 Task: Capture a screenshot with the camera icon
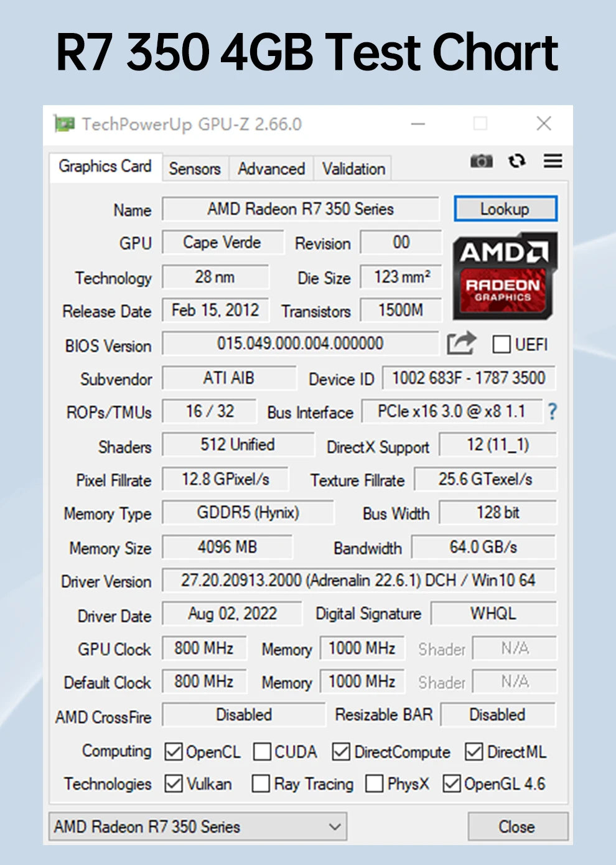point(482,162)
